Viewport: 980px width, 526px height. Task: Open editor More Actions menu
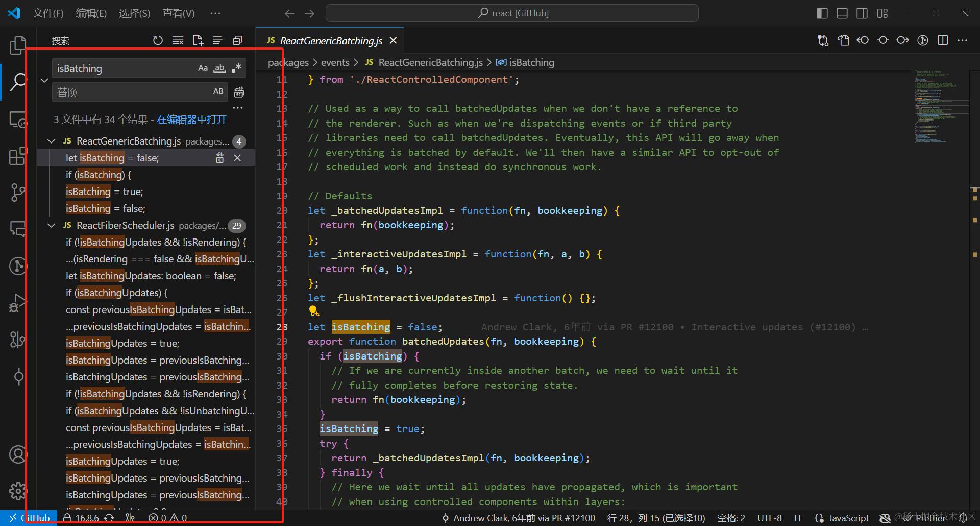[963, 40]
